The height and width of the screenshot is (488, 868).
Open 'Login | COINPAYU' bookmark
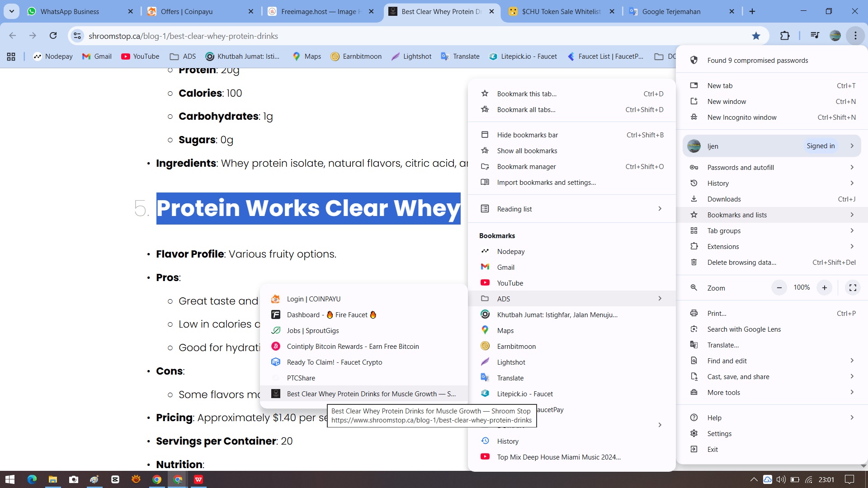click(364, 299)
